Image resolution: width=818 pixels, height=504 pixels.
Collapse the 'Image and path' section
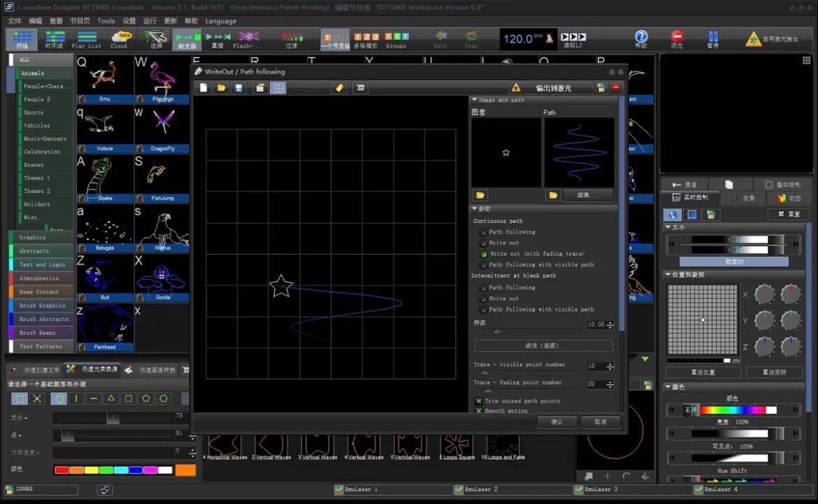[475, 100]
